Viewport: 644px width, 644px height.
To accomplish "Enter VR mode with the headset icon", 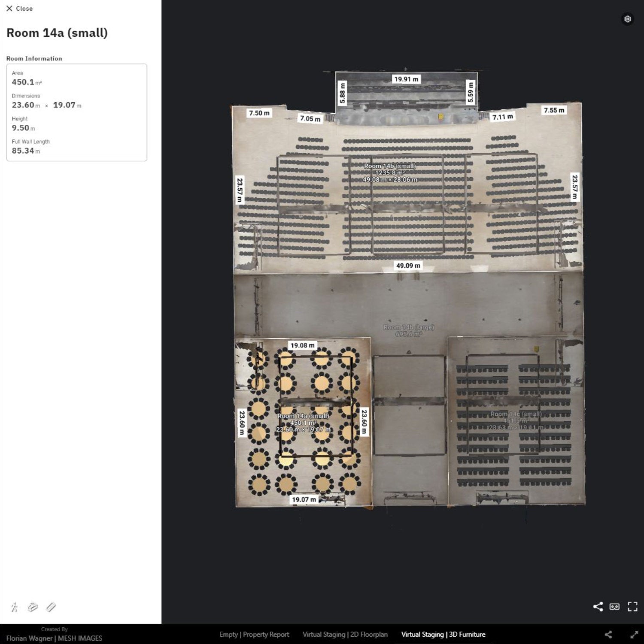I will click(614, 606).
